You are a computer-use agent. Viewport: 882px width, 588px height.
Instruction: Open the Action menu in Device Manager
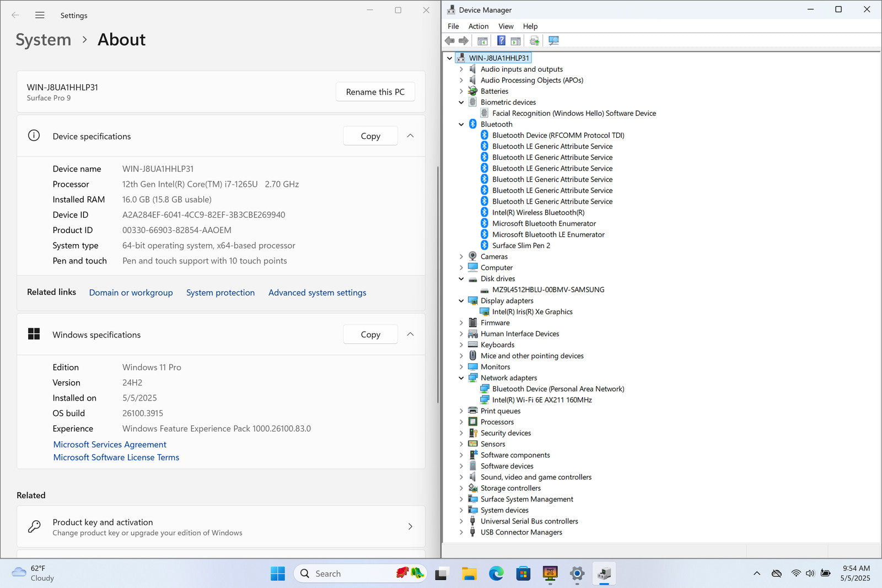click(478, 26)
